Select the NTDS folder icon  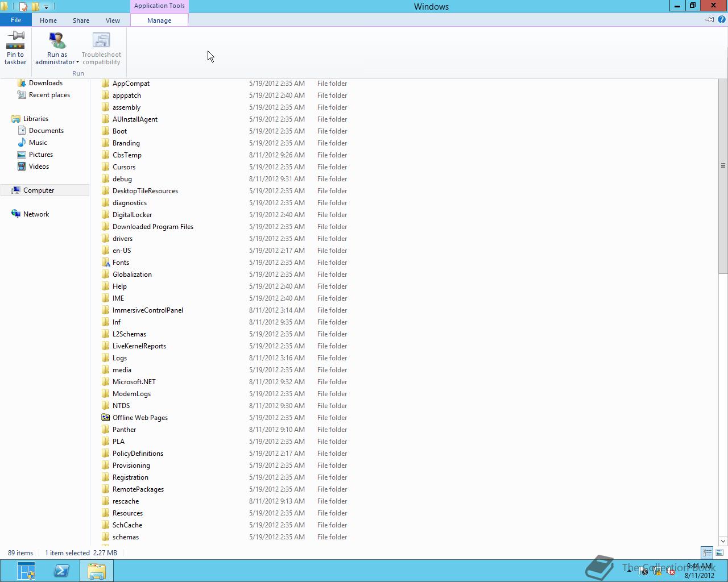[x=105, y=405]
